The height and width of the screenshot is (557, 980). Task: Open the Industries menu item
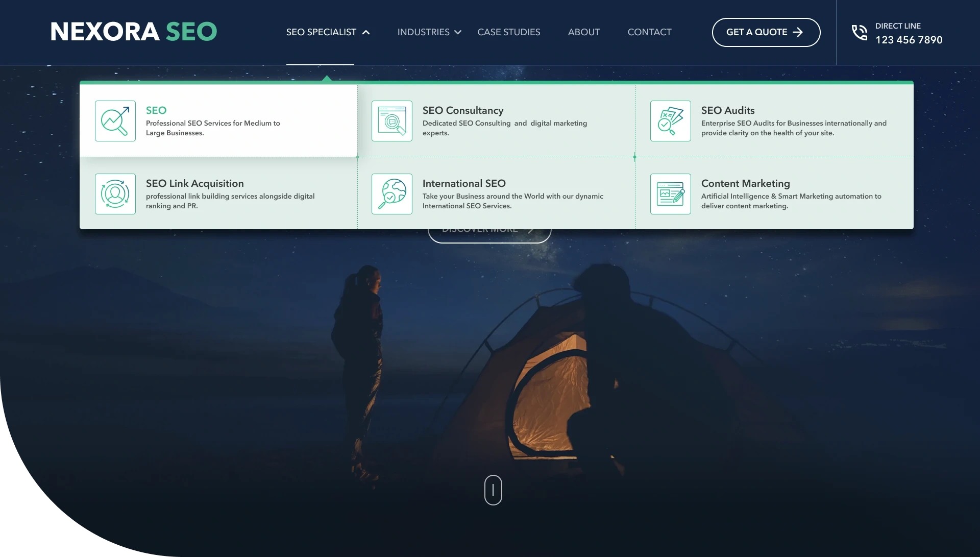[423, 32]
